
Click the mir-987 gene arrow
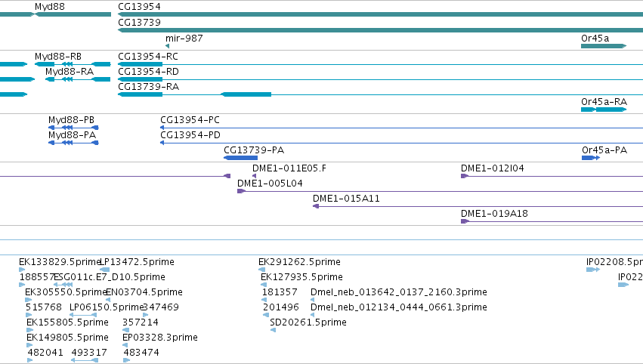pos(167,46)
